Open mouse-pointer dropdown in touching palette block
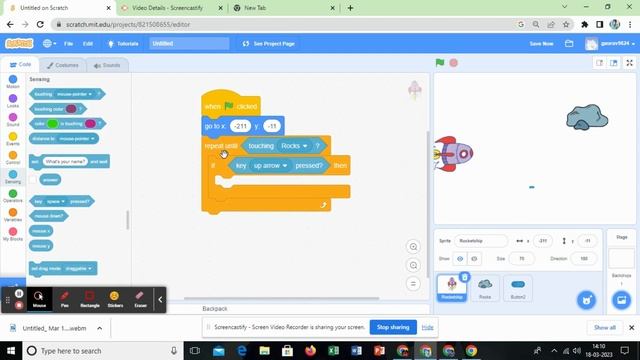Viewport: 640px width, 360px height. (x=75, y=94)
